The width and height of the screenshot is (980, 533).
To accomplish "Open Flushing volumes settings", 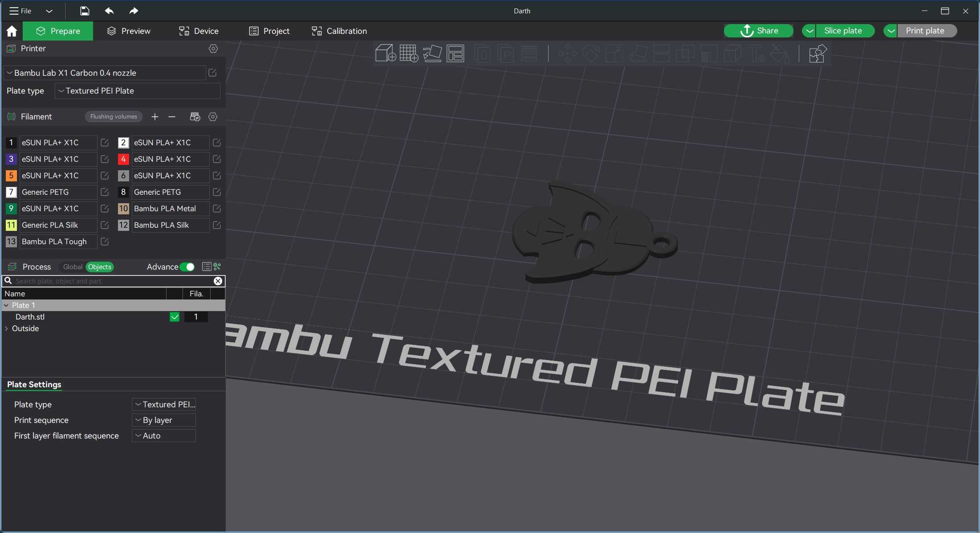I will tap(114, 117).
